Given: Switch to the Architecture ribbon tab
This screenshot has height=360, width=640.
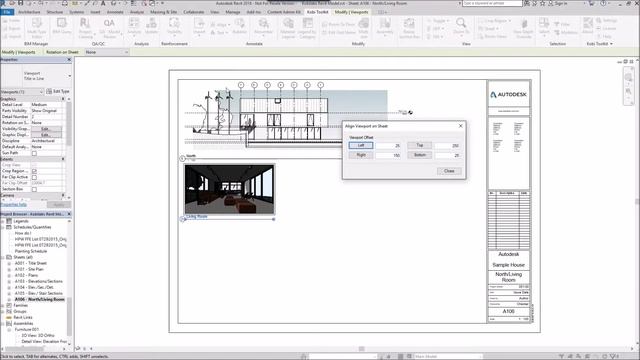Looking at the screenshot, I should pyautogui.click(x=29, y=12).
